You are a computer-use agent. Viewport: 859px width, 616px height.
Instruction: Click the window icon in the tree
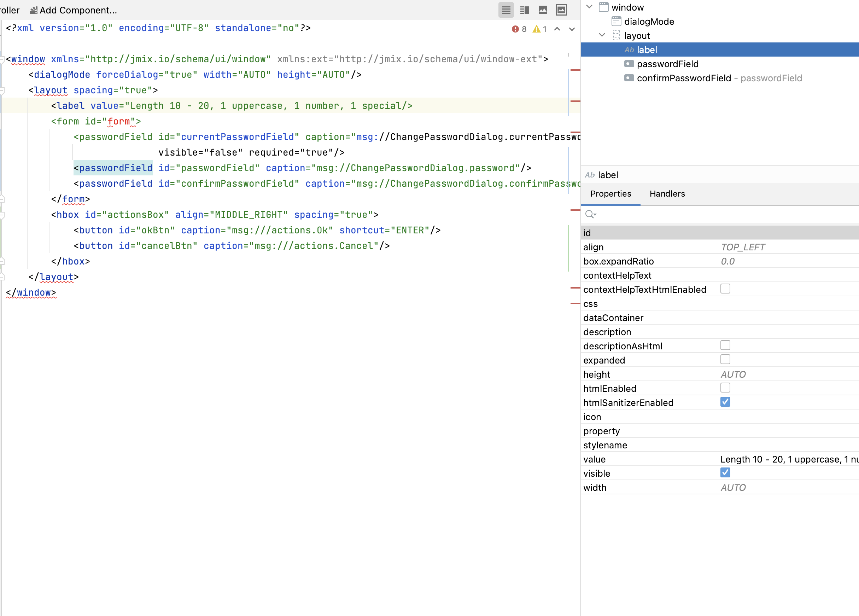tap(604, 7)
